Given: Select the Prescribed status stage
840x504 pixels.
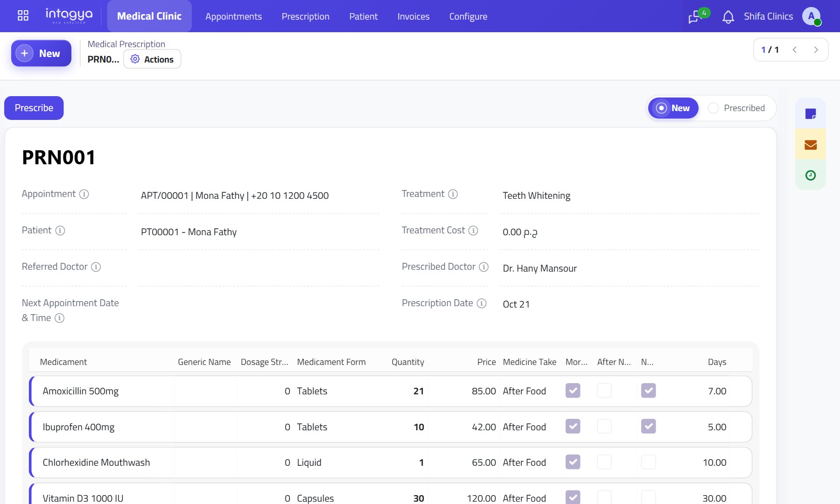Looking at the screenshot, I should 736,108.
